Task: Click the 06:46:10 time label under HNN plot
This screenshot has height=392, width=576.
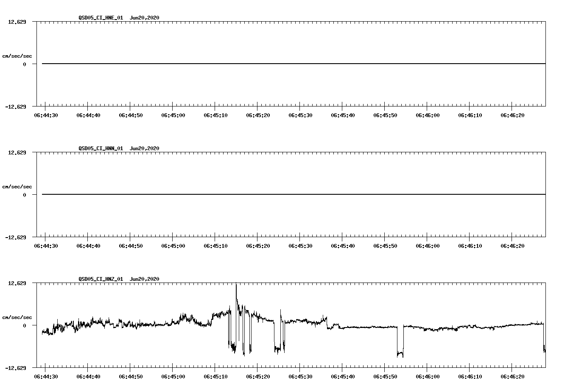Action: point(470,246)
